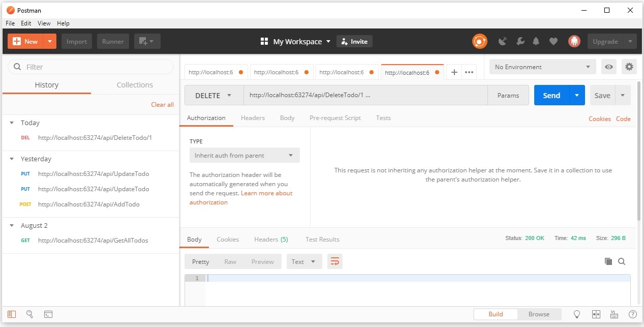
Task: Open the manage environments gear icon
Action: pos(629,67)
